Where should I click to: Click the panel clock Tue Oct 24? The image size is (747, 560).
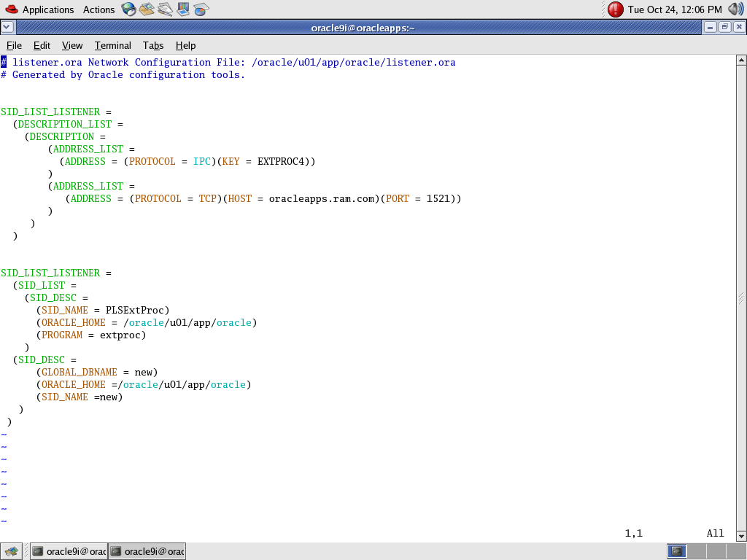click(x=675, y=9)
